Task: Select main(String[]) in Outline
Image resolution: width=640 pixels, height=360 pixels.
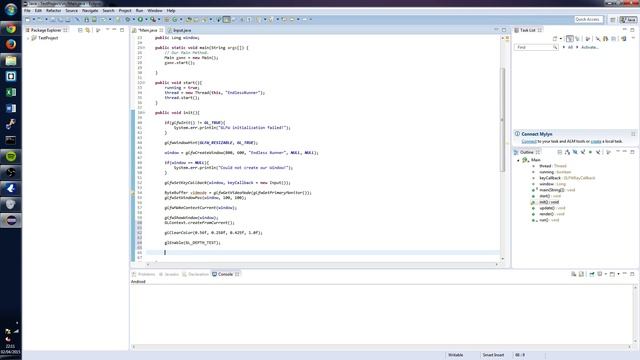Action: (557, 190)
